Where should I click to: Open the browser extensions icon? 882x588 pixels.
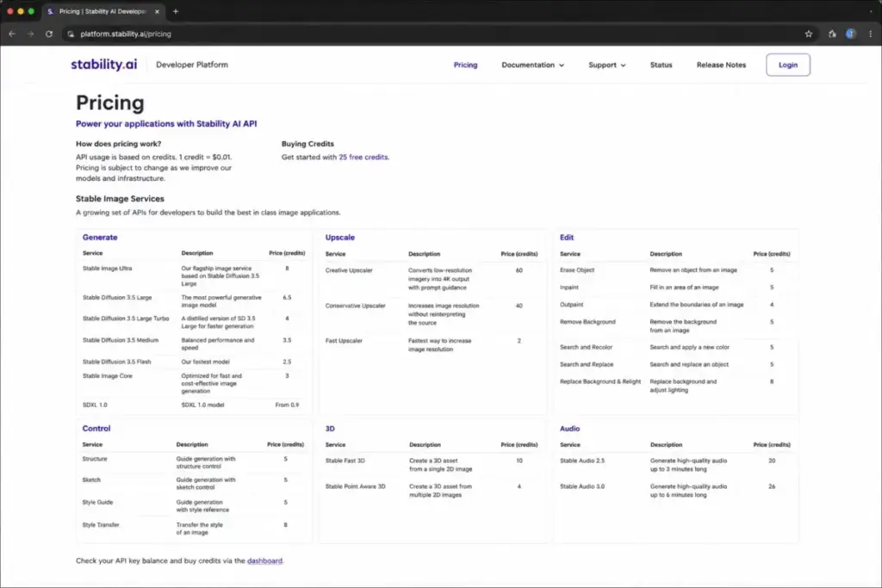tap(832, 34)
